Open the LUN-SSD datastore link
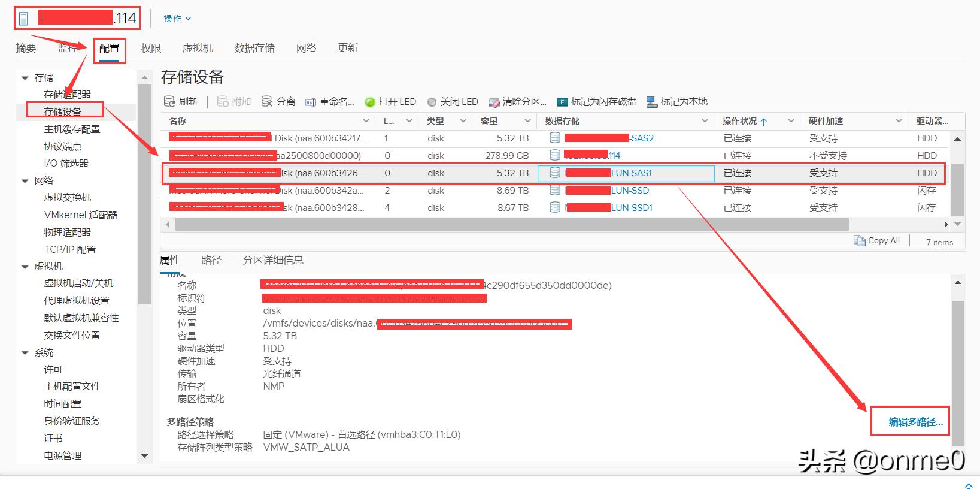Screen dimensions: 980x489 [630, 190]
